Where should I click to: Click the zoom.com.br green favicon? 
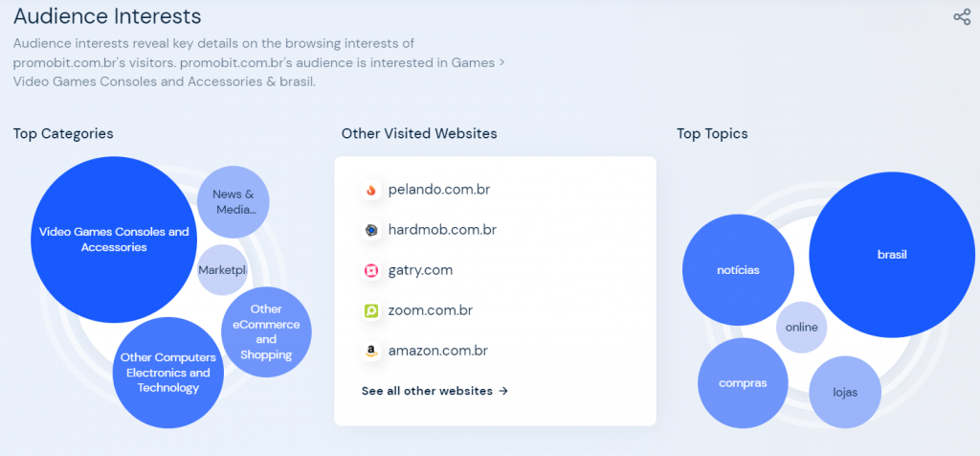click(371, 311)
